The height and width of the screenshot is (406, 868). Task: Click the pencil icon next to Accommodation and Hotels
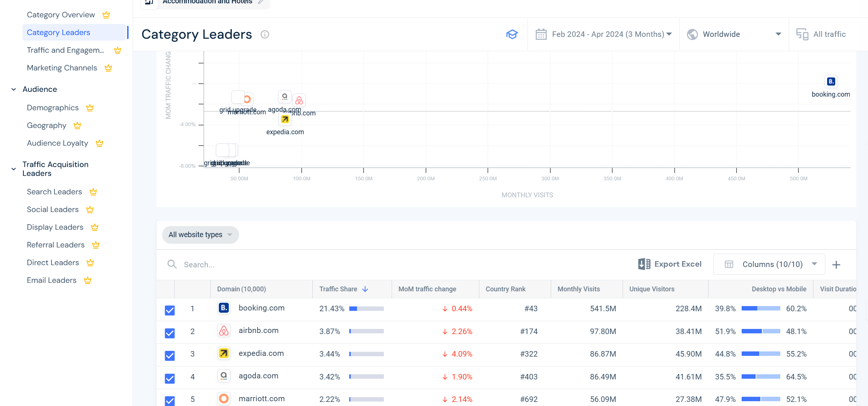(261, 2)
